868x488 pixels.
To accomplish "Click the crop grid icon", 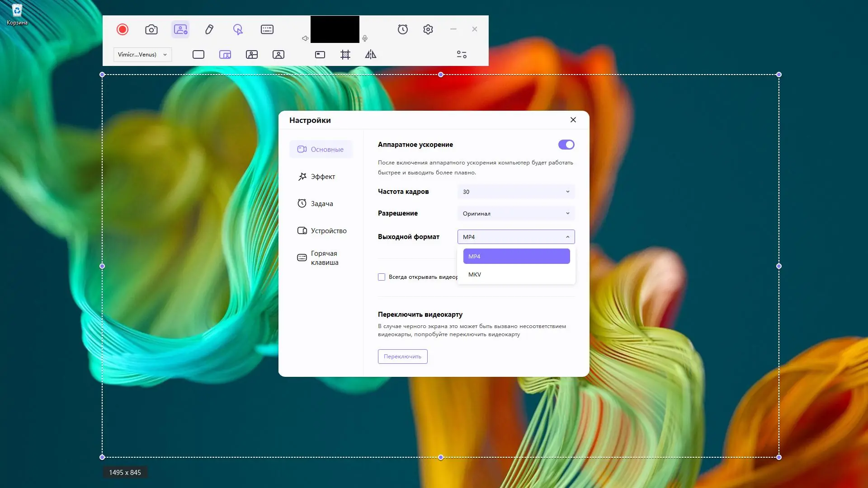I will (345, 55).
